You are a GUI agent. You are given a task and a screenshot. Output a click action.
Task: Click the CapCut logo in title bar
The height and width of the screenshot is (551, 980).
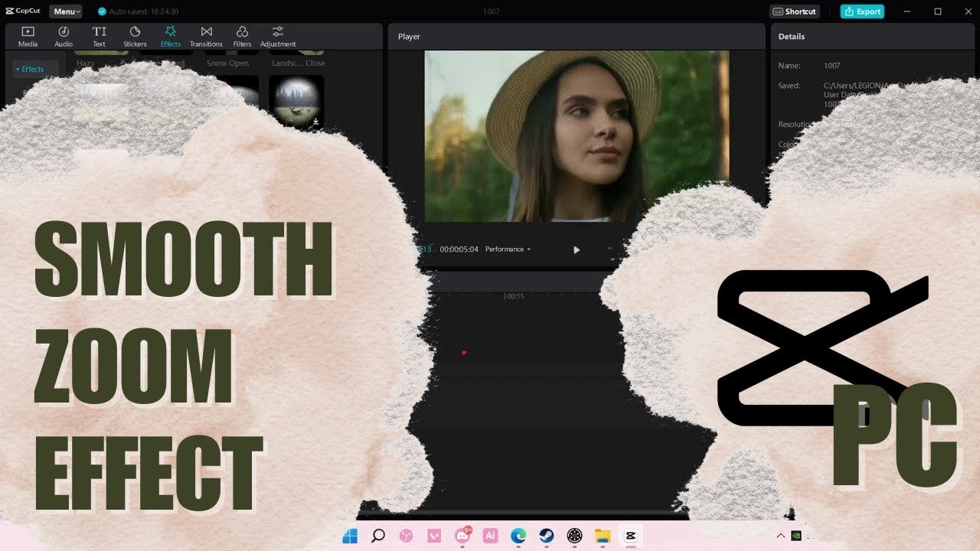(x=24, y=11)
